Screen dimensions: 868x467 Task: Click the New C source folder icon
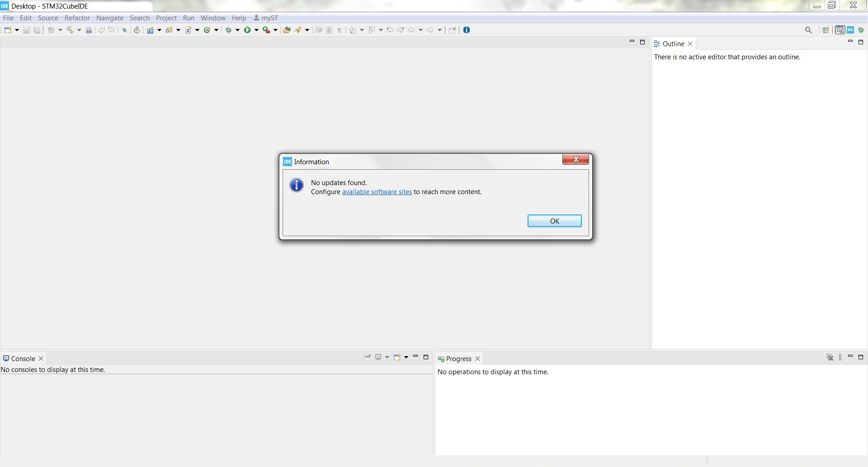click(x=170, y=30)
